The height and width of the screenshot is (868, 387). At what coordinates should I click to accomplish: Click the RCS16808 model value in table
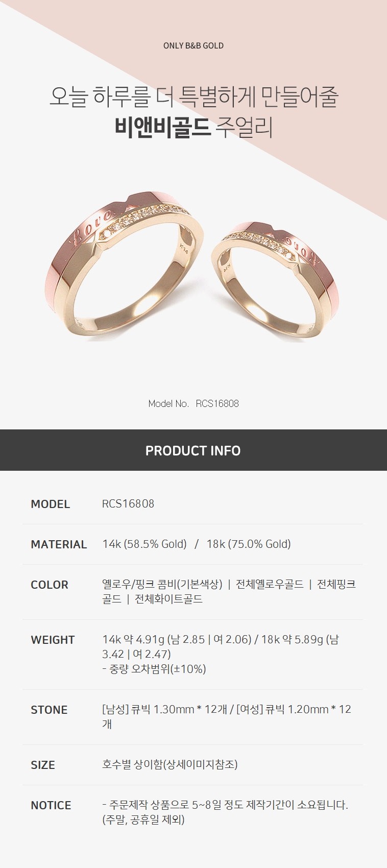128,503
